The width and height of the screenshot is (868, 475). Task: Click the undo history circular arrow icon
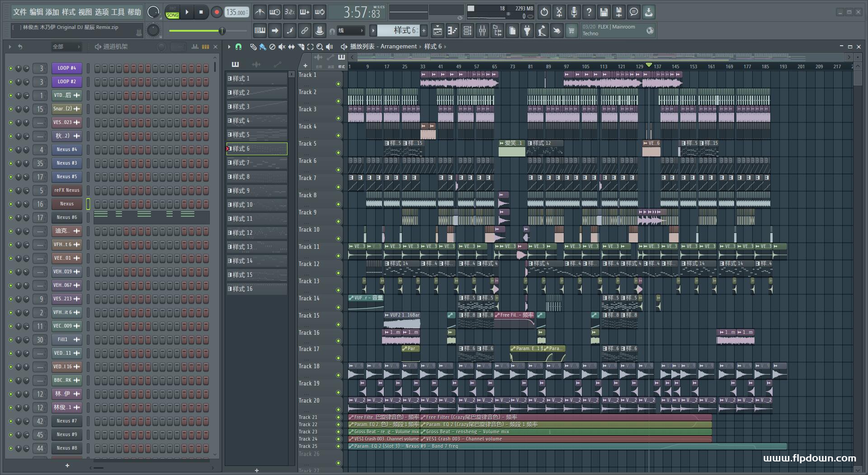[544, 12]
